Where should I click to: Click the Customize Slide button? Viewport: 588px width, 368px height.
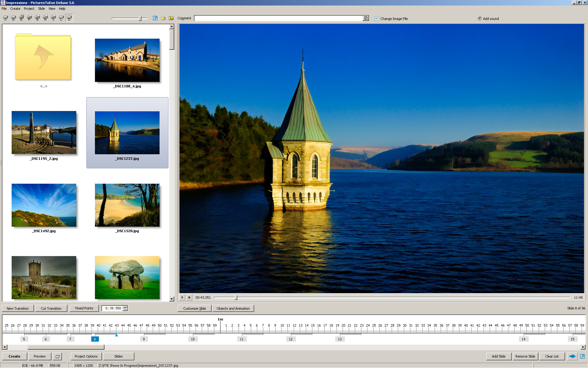[194, 309]
